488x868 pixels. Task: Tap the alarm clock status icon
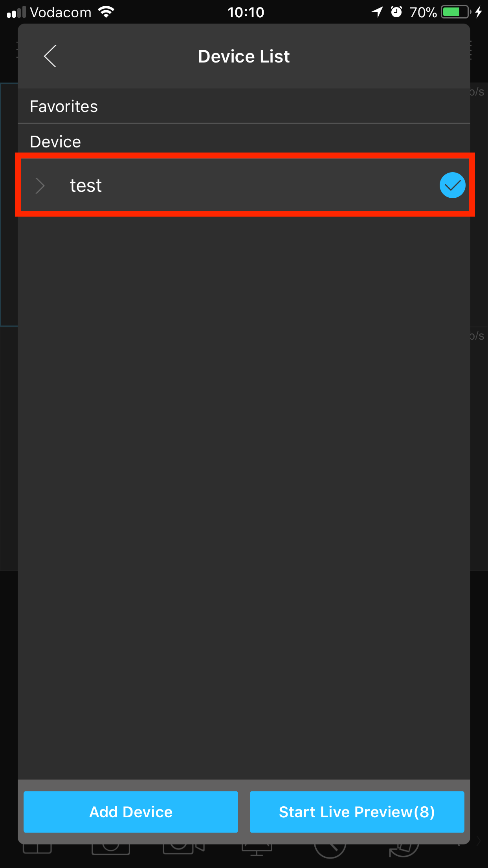coord(396,12)
